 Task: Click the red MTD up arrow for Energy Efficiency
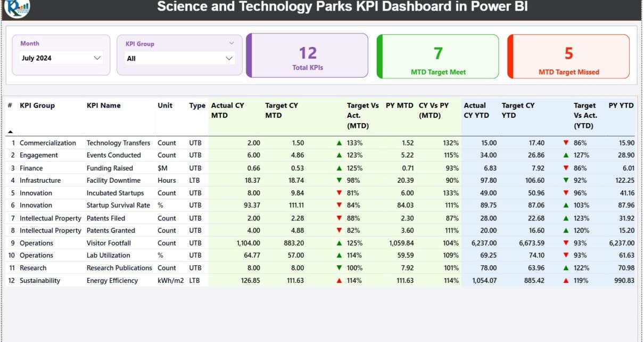pyautogui.click(x=339, y=281)
